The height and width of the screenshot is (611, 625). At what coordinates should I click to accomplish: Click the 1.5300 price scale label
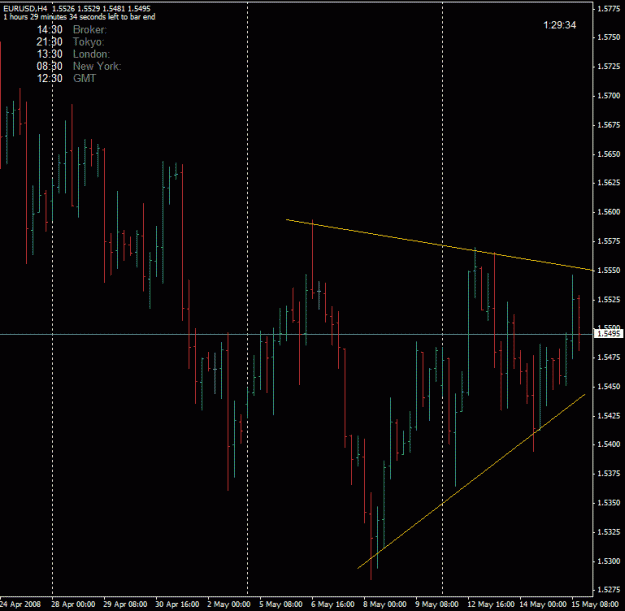pyautogui.click(x=609, y=561)
